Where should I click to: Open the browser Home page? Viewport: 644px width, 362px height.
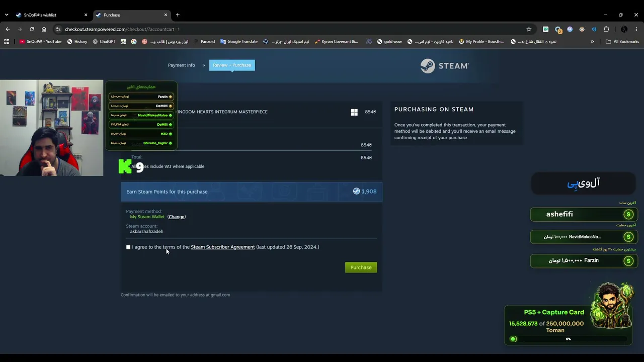(44, 29)
